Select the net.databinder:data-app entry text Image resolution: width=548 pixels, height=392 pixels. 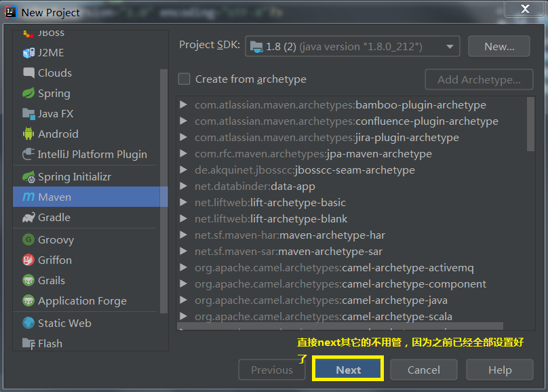point(255,187)
